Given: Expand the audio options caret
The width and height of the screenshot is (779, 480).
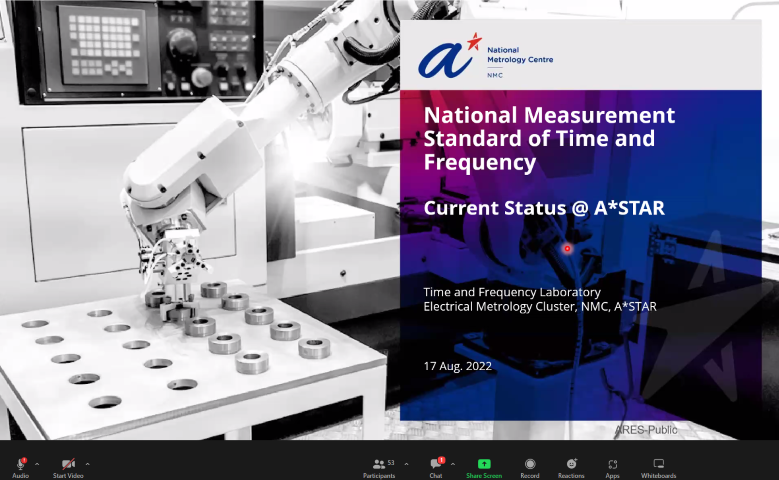Looking at the screenshot, I should tap(37, 464).
